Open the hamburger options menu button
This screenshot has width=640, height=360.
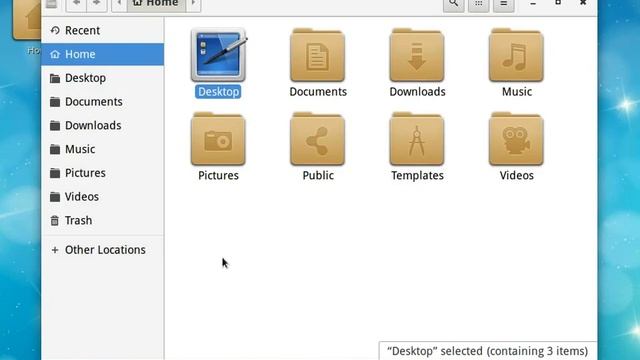click(504, 4)
